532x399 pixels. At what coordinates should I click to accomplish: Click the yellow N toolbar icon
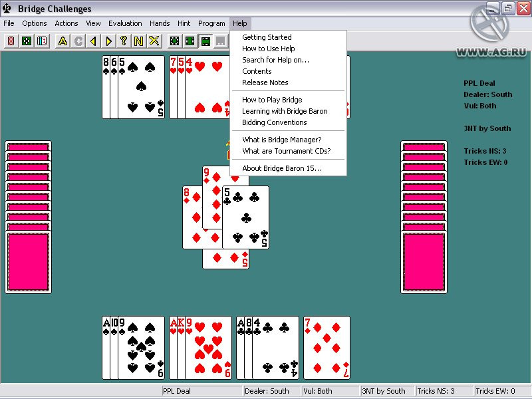(x=138, y=41)
